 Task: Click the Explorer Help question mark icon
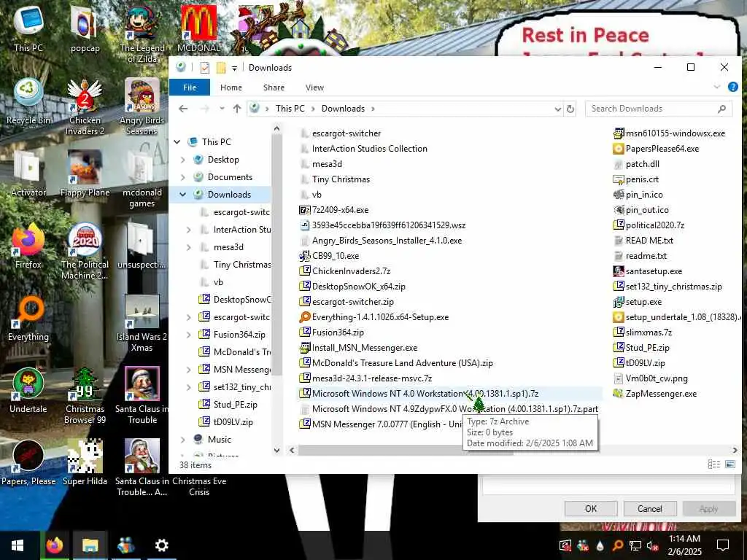tap(732, 87)
